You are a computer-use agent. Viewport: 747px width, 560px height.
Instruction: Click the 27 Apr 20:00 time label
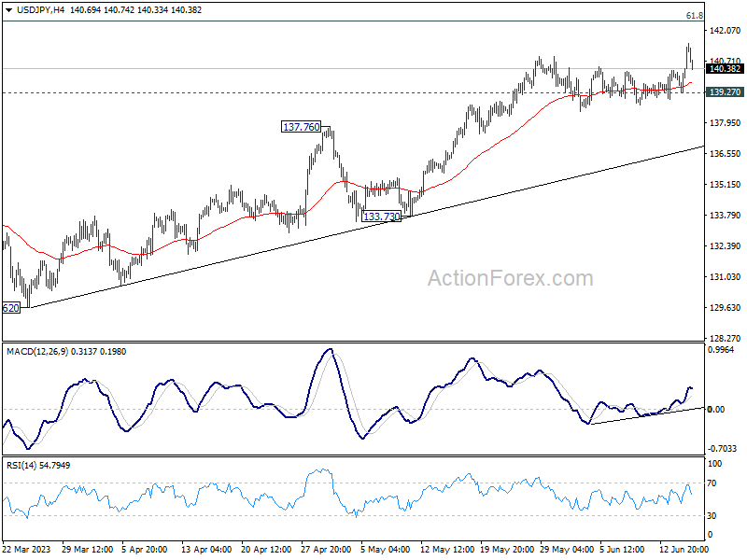[326, 550]
